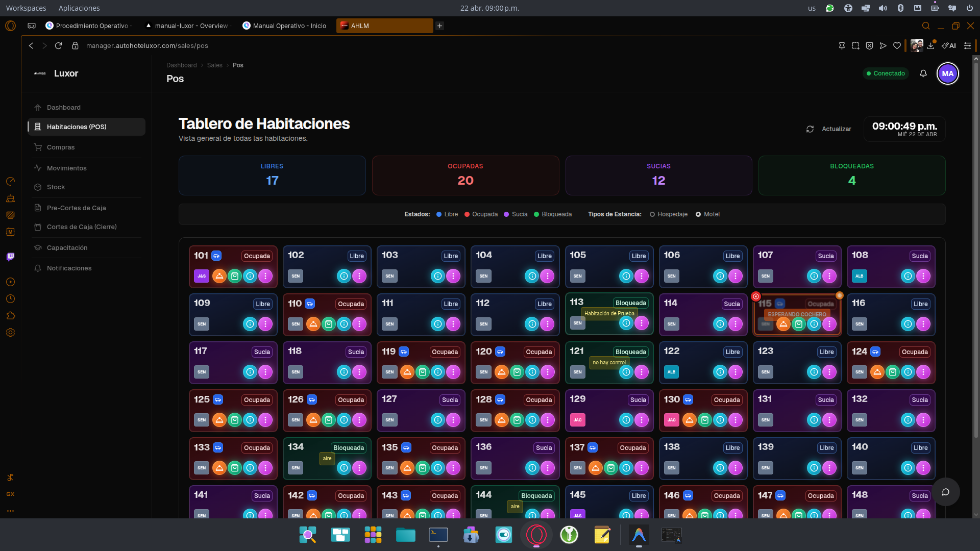Open the browser AI assistant icon
The width and height of the screenshot is (980, 551).
click(x=949, y=45)
